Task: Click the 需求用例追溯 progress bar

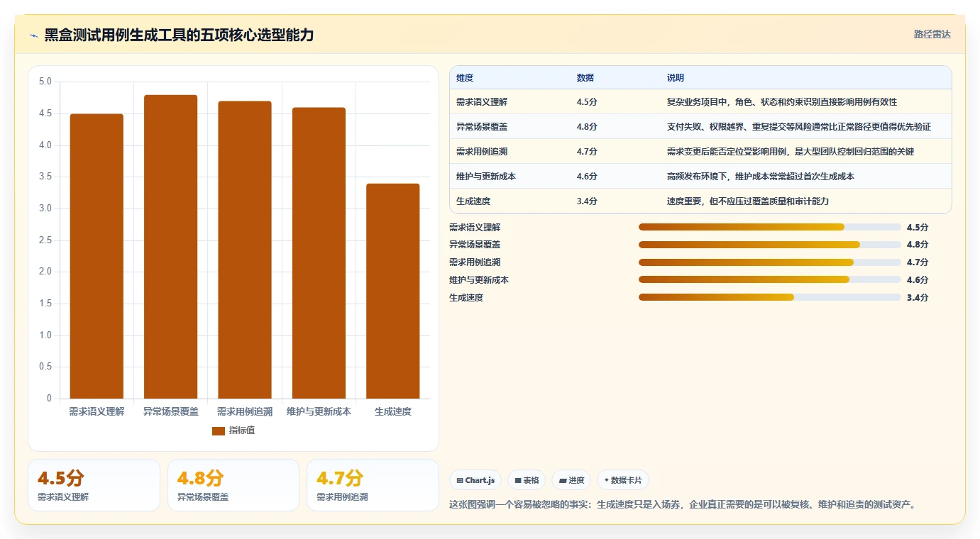Action: point(769,262)
